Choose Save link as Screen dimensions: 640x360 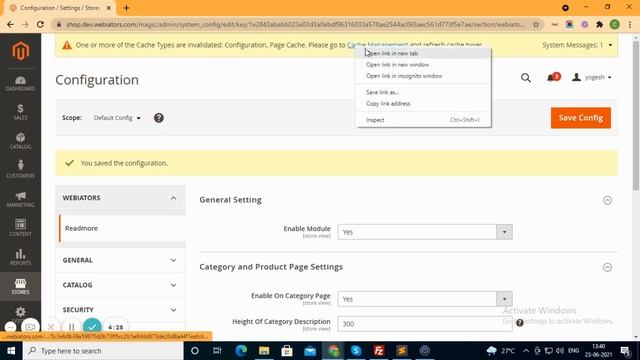click(424, 92)
